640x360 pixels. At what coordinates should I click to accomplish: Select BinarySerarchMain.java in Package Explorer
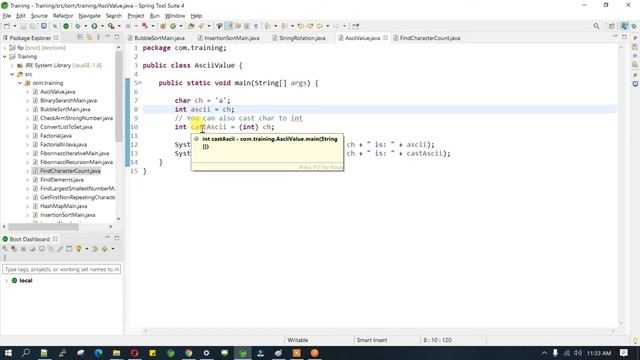tap(68, 100)
